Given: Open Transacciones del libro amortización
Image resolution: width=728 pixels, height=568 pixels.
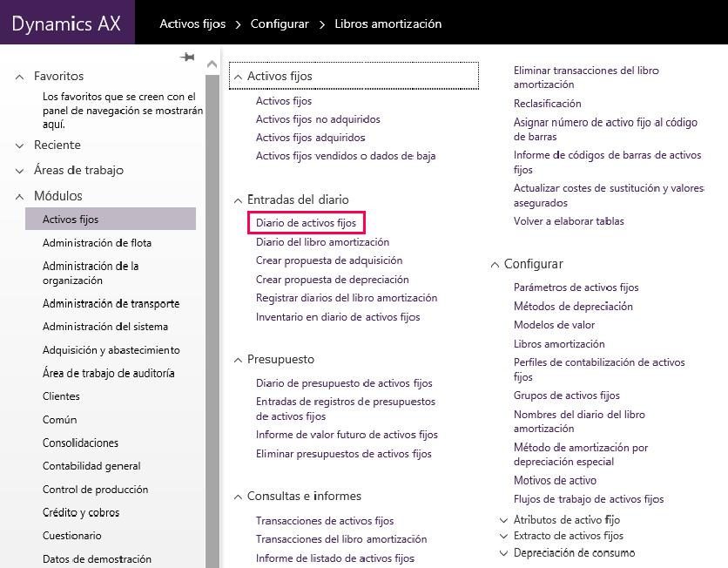Looking at the screenshot, I should [x=341, y=539].
